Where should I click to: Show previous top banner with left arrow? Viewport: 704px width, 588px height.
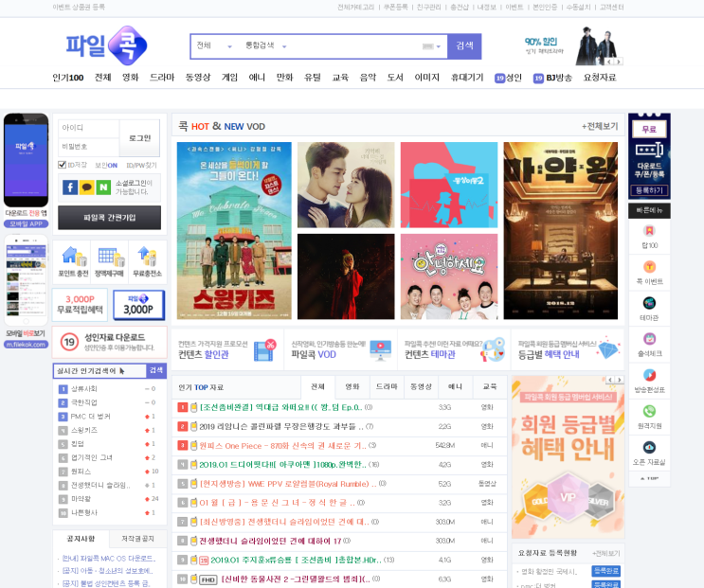click(609, 62)
